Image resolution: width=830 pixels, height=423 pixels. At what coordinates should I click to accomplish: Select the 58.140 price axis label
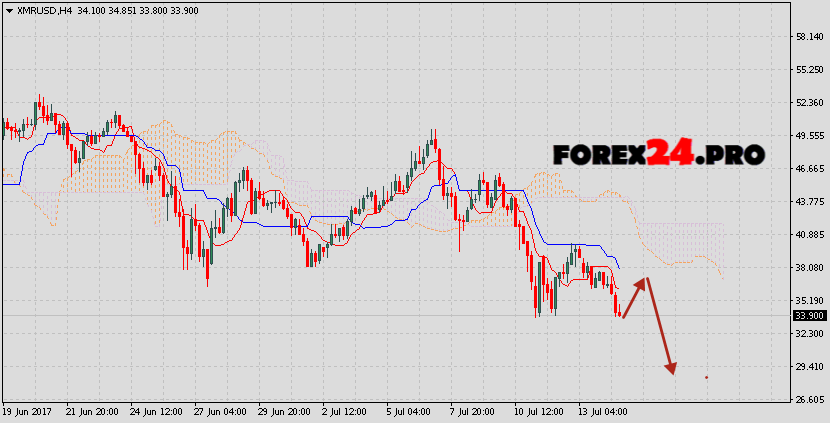[x=809, y=36]
